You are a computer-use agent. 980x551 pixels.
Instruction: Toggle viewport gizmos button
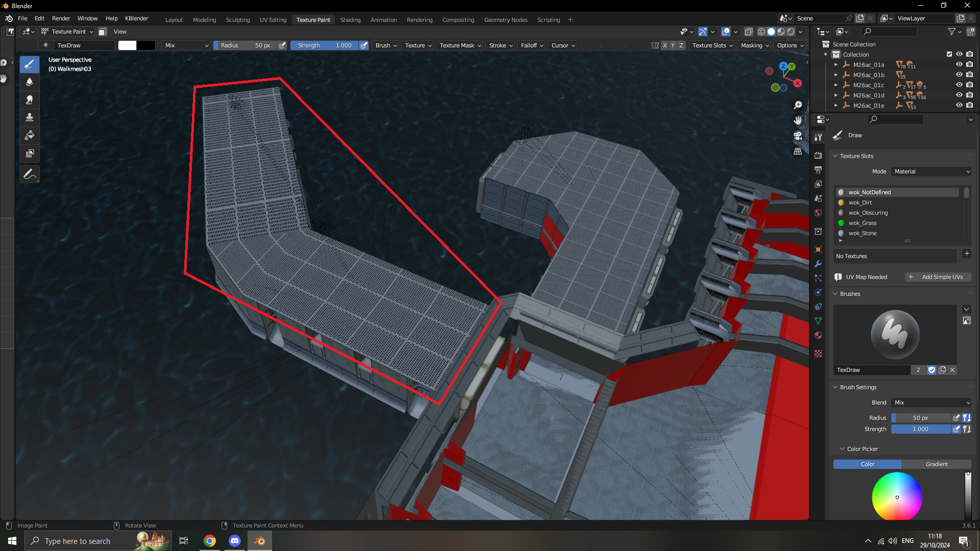click(x=703, y=32)
